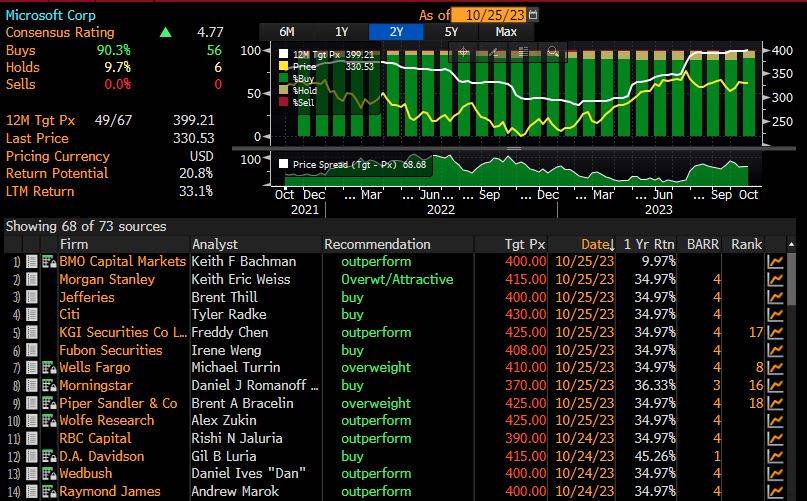The height and width of the screenshot is (501, 807).
Task: Select the Holds row showing 9.7%
Action: [x=114, y=67]
